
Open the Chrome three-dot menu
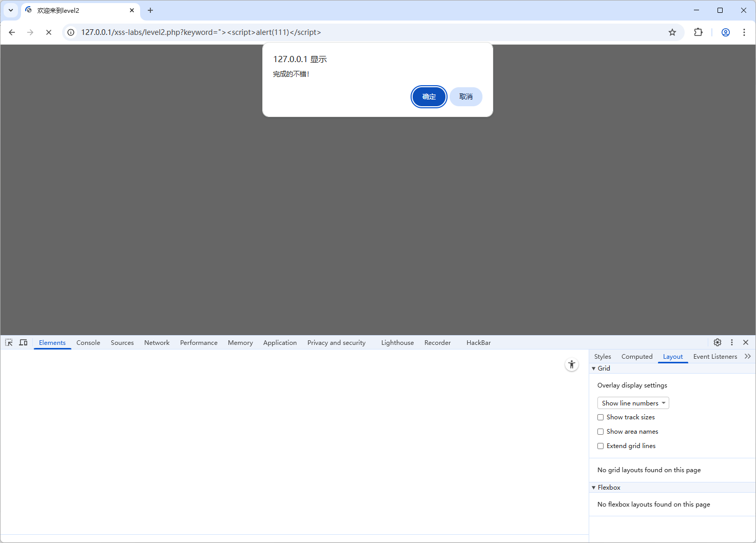(744, 32)
